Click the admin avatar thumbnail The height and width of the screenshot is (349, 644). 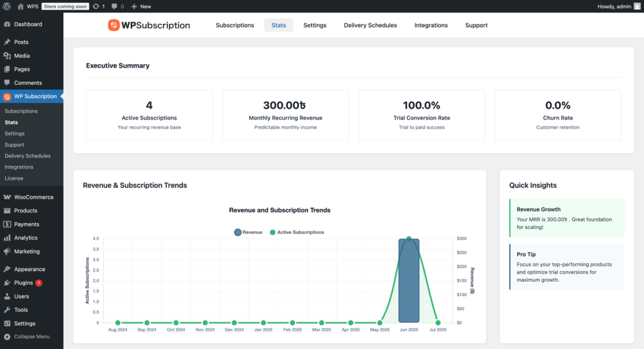[x=637, y=6]
